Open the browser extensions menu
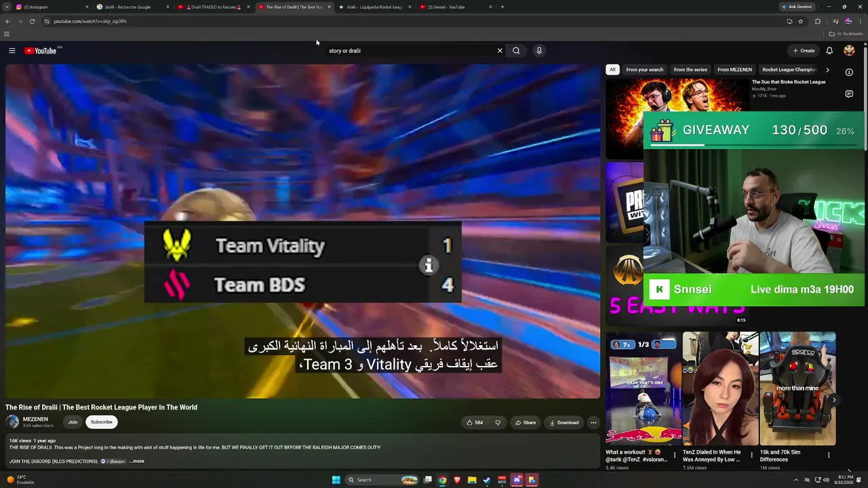Screen dimensions: 868x488 pos(817,21)
